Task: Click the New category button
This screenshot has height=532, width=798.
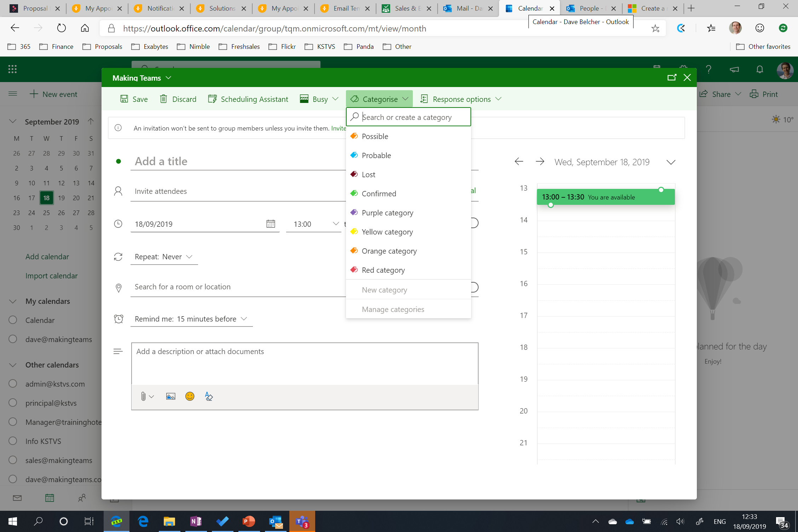Action: pyautogui.click(x=385, y=289)
